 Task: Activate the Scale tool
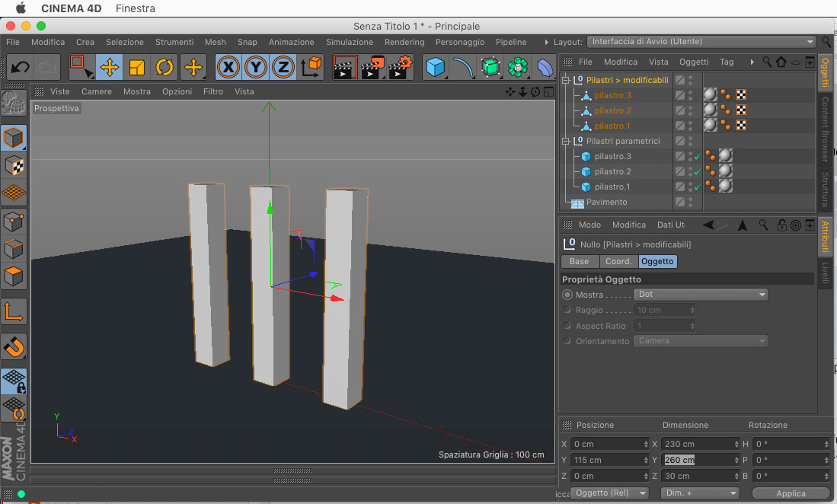(136, 67)
